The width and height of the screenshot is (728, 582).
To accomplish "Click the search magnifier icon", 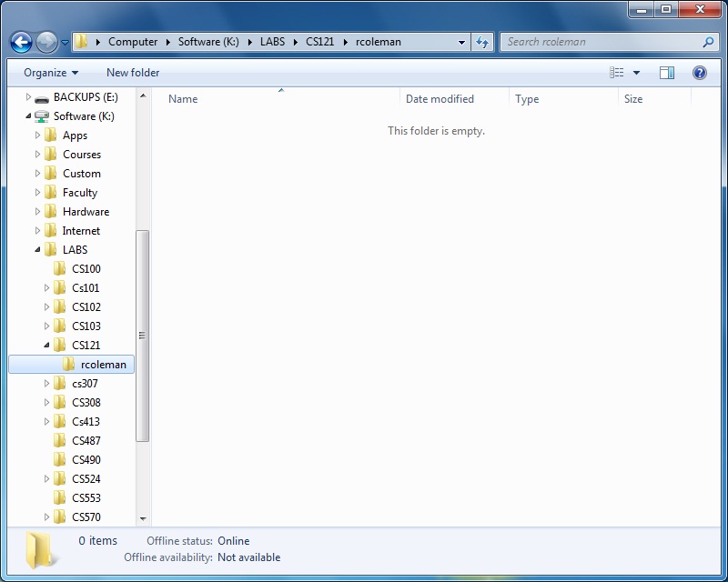I will (708, 42).
